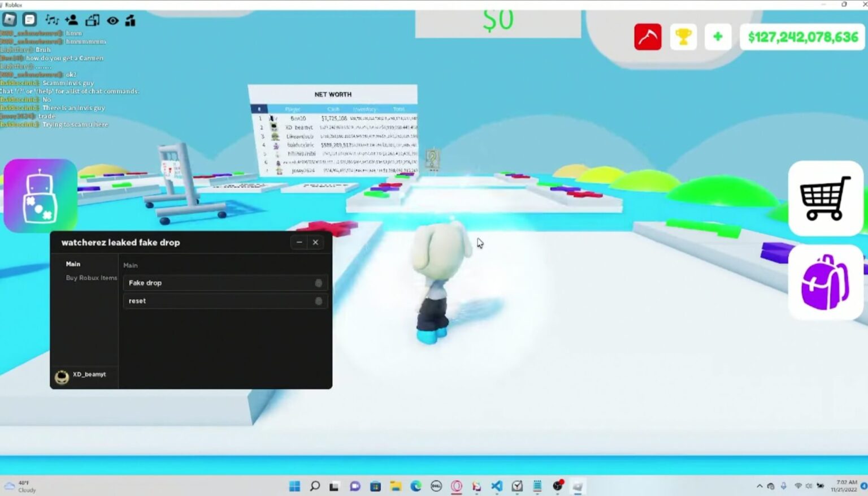Open the clock showing 7:02 AM
The width and height of the screenshot is (868, 496).
point(844,486)
